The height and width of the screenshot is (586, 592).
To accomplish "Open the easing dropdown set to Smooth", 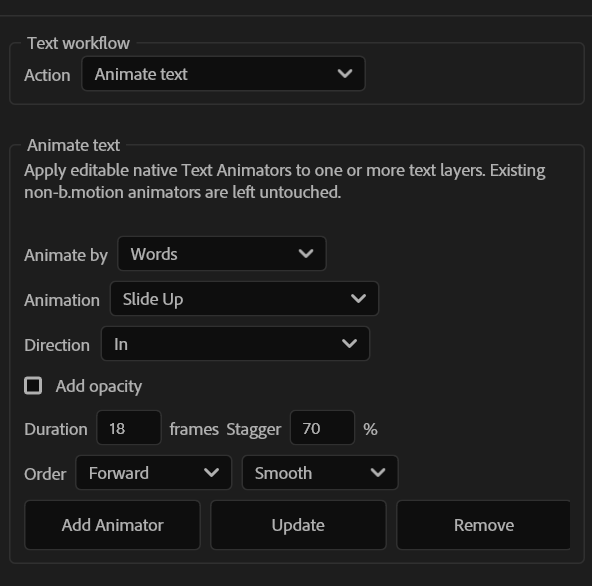I will click(320, 473).
